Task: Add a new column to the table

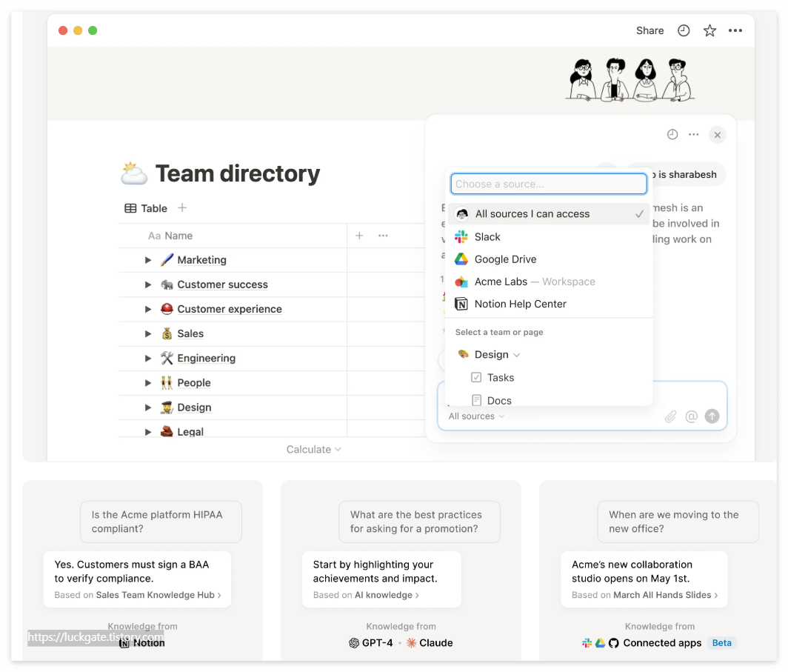Action: [359, 236]
